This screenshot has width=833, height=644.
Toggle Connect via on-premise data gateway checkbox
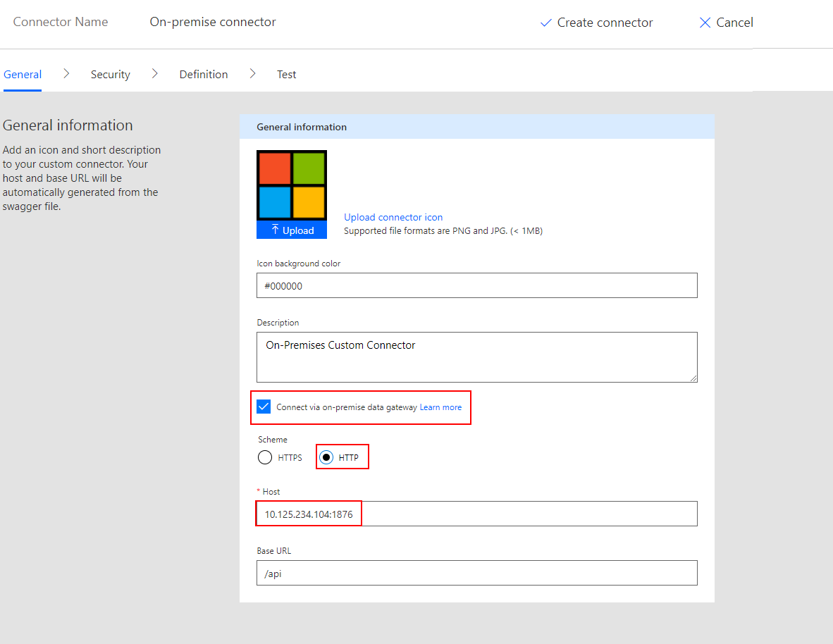coord(264,407)
